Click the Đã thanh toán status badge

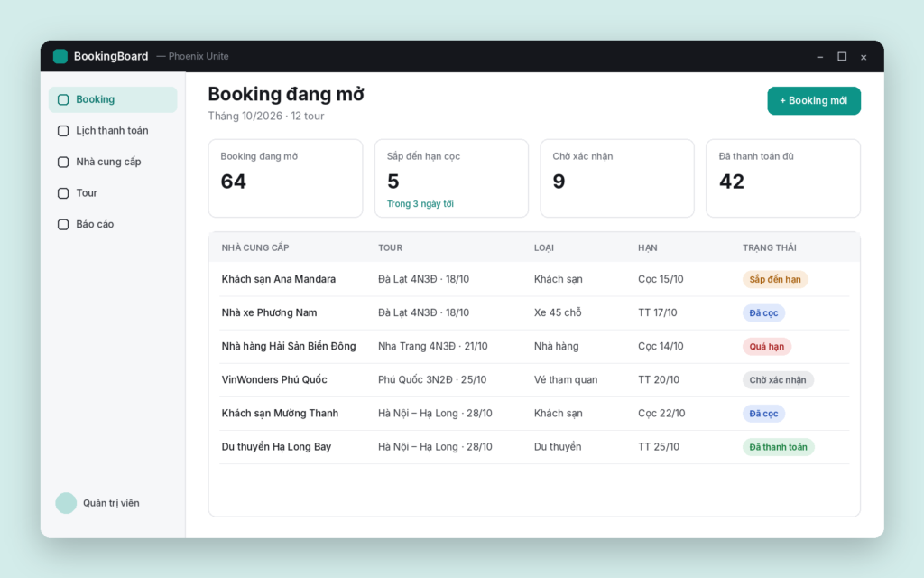(779, 448)
